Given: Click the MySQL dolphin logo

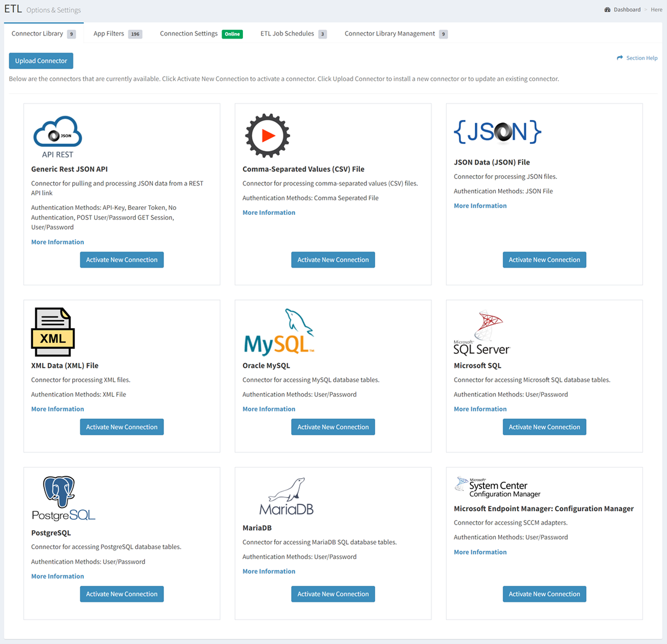Looking at the screenshot, I should point(278,332).
